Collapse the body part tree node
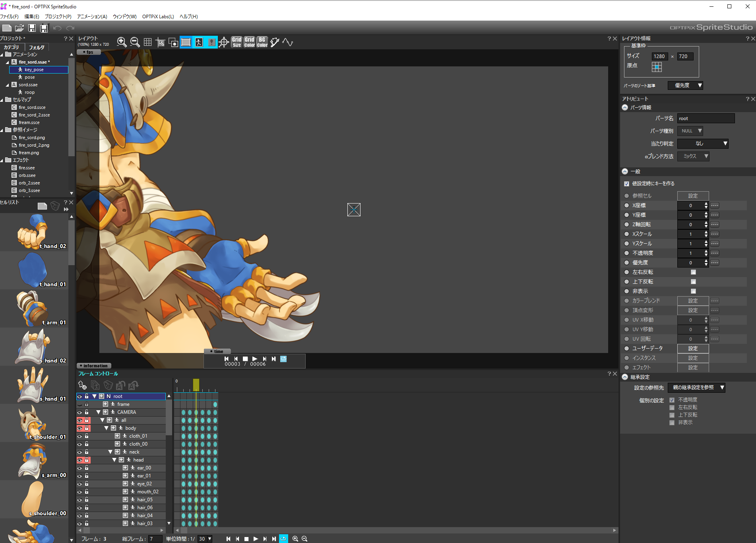Viewport: 756px width, 543px height. [106, 428]
